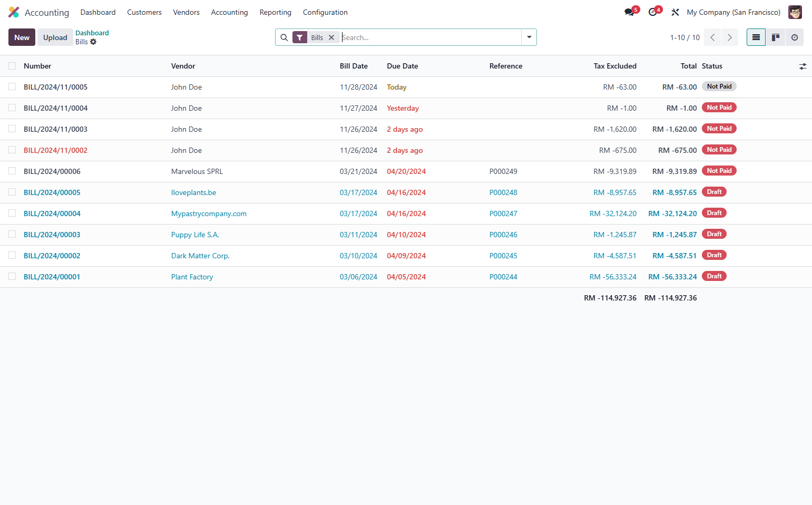Expand the search options dropdown arrow
The width and height of the screenshot is (812, 505).
pos(529,37)
